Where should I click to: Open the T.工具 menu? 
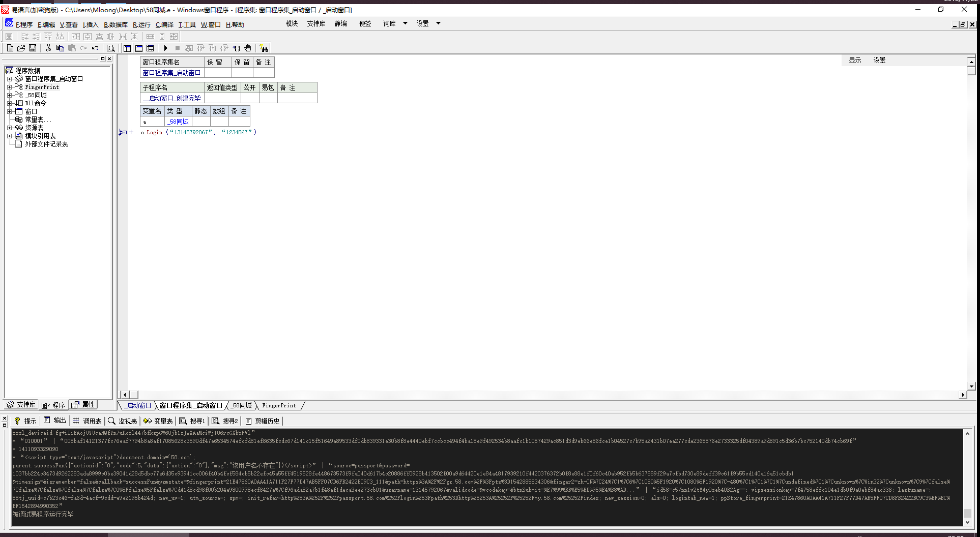[187, 24]
